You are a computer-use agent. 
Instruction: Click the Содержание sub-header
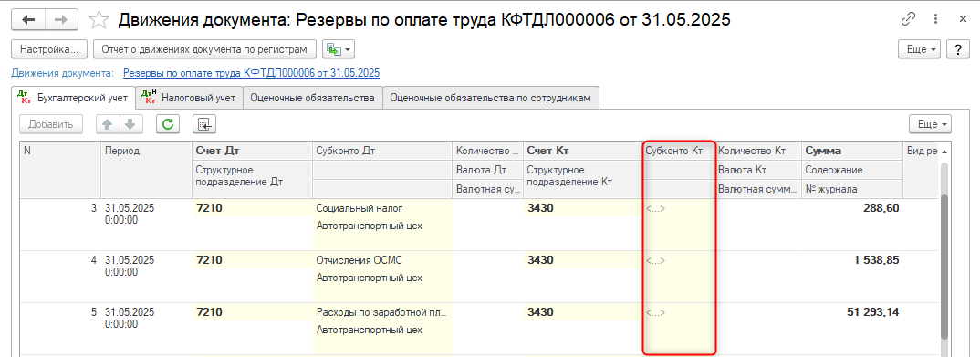(852, 170)
